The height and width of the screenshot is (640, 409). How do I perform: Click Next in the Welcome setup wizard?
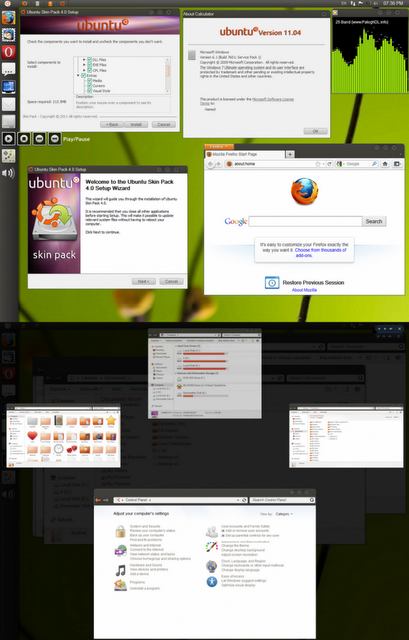point(144,281)
